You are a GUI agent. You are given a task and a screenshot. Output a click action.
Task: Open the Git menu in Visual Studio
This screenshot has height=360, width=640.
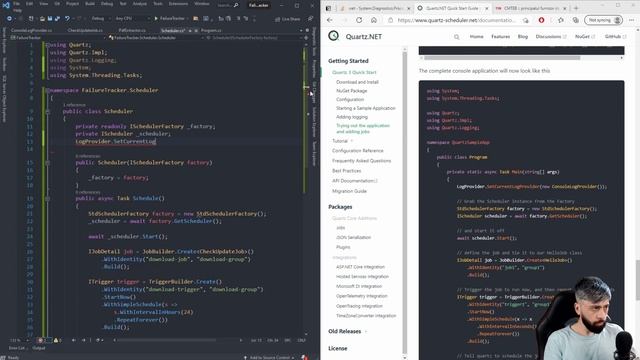[x=57, y=3]
